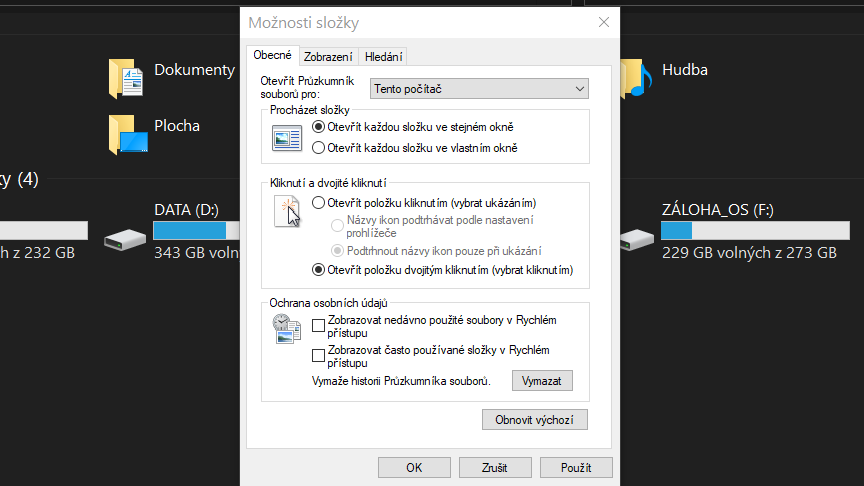Image resolution: width=864 pixels, height=486 pixels.
Task: Open the Dokumenty folder icon
Action: coord(126,78)
